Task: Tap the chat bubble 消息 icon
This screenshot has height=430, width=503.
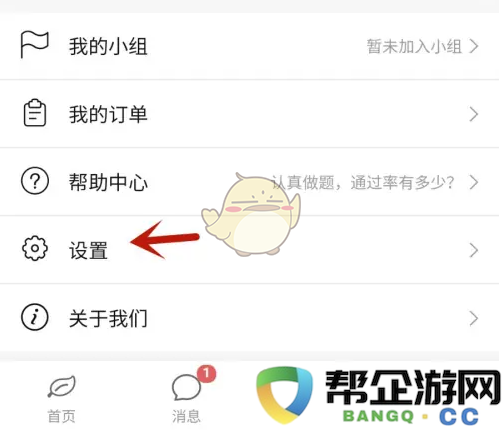Action: [186, 387]
